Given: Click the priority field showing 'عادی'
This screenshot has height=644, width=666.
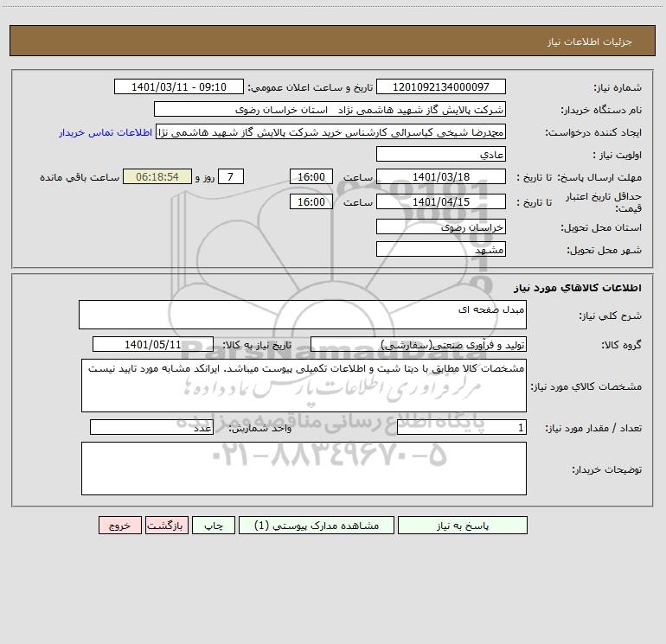Looking at the screenshot, I should pyautogui.click(x=441, y=154).
